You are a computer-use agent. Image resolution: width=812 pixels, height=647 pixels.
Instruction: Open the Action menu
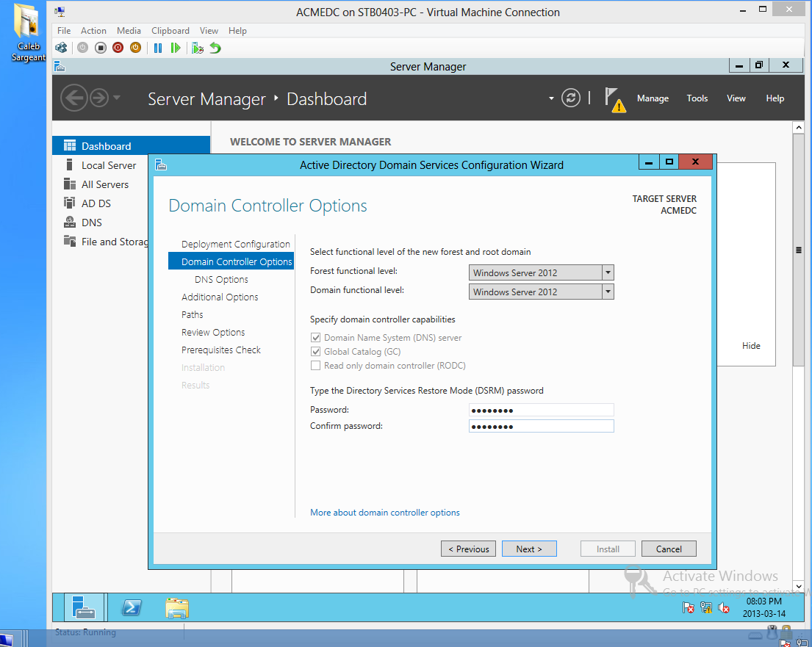[x=93, y=31]
